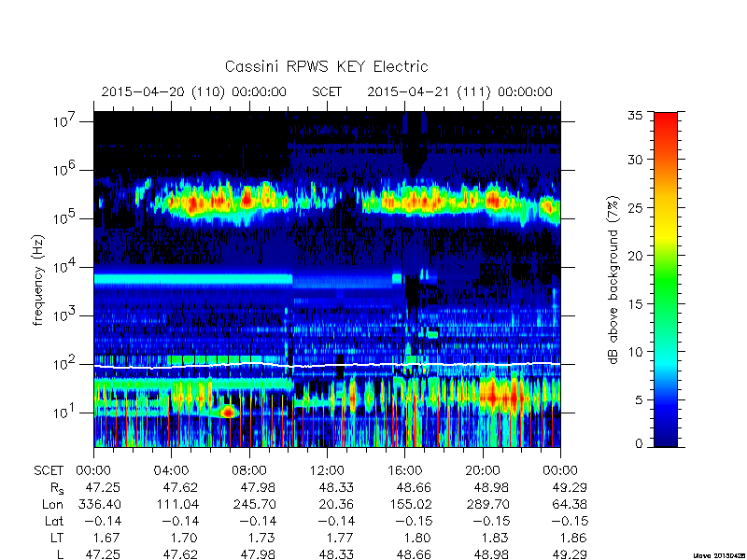Click Rs value 48.98 under 20:00
This screenshot has width=747, height=560.
pos(491,487)
